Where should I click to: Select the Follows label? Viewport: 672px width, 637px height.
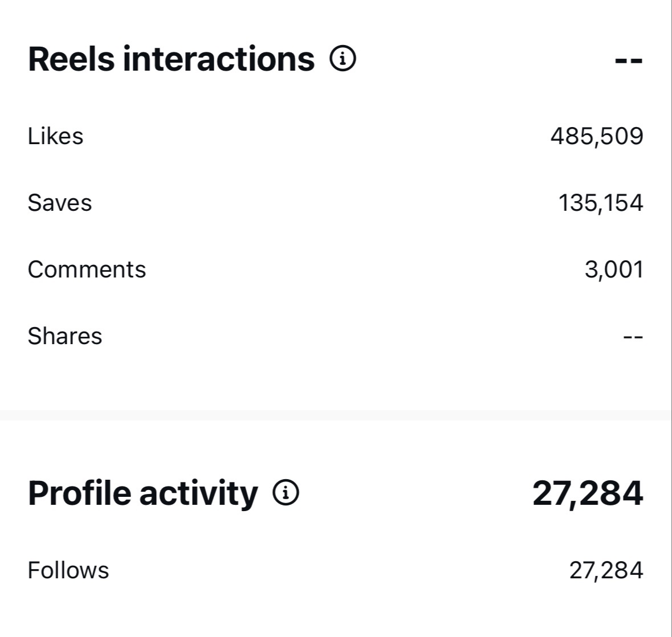click(x=68, y=570)
